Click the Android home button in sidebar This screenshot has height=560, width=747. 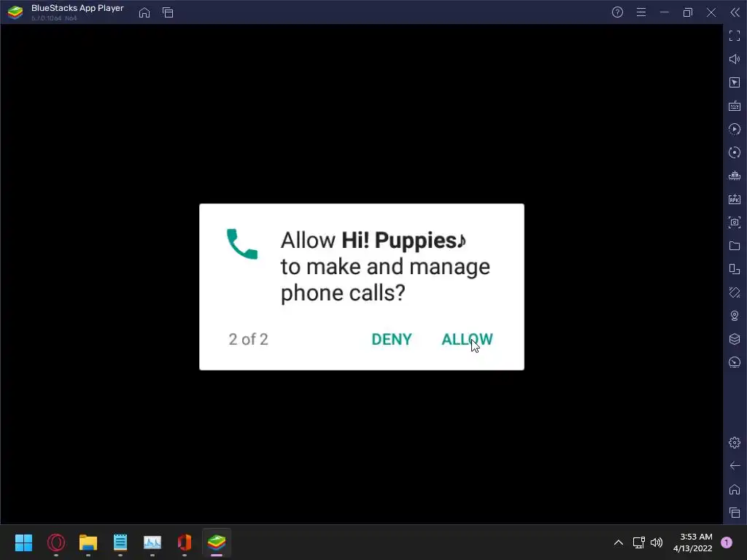click(735, 489)
